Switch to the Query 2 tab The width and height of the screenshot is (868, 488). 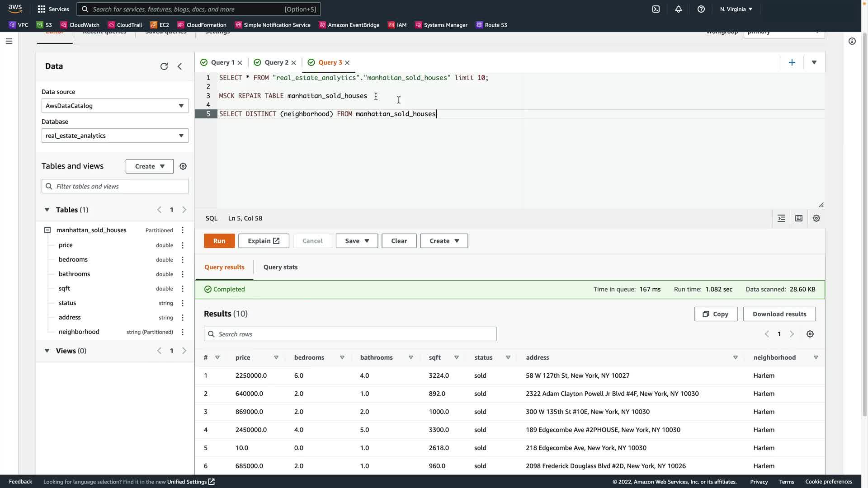[x=276, y=63]
